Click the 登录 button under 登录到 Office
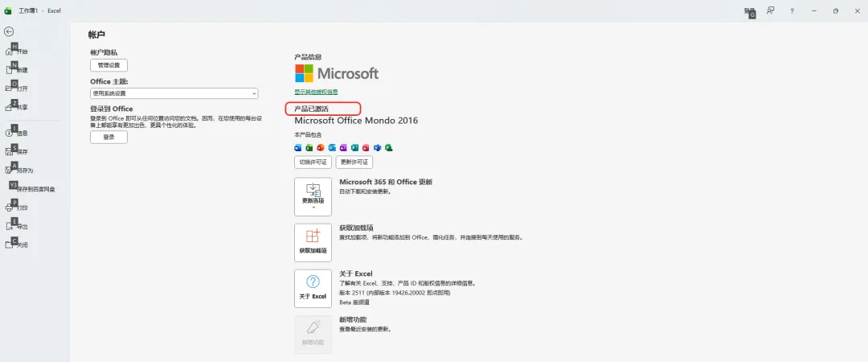 pos(108,137)
